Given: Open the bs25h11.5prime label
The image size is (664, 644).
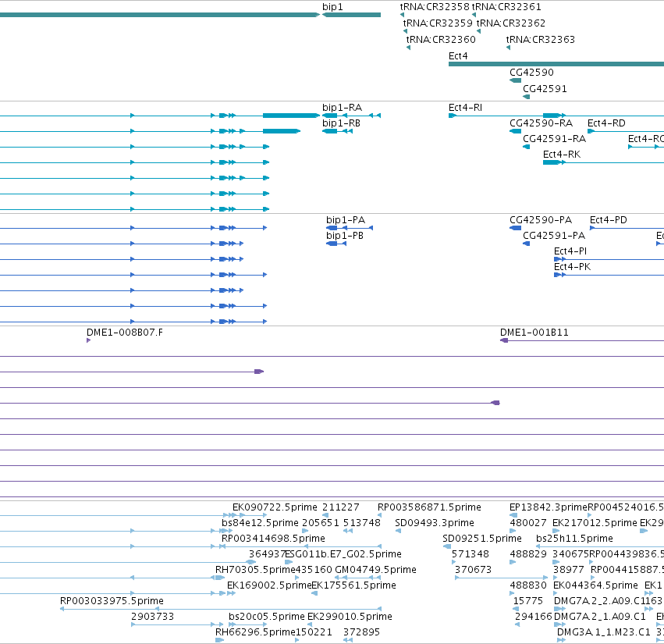Looking at the screenshot, I should [x=574, y=539].
